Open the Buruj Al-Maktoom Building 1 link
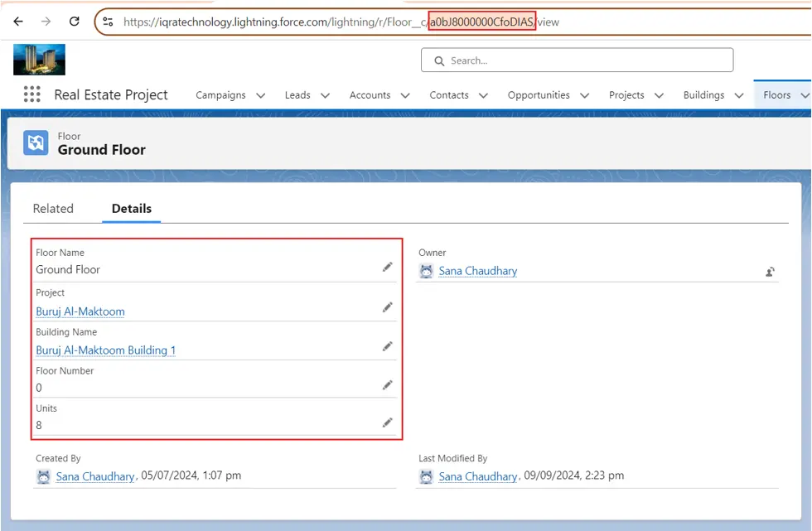 click(x=106, y=350)
